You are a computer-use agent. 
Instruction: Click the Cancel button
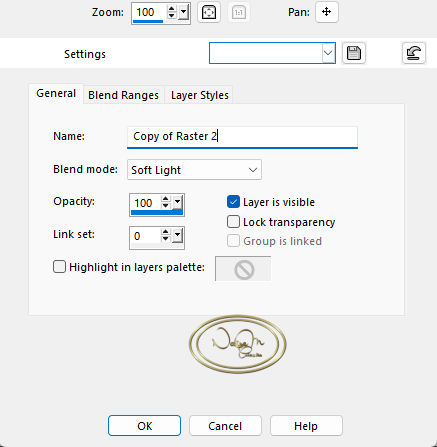tap(225, 426)
